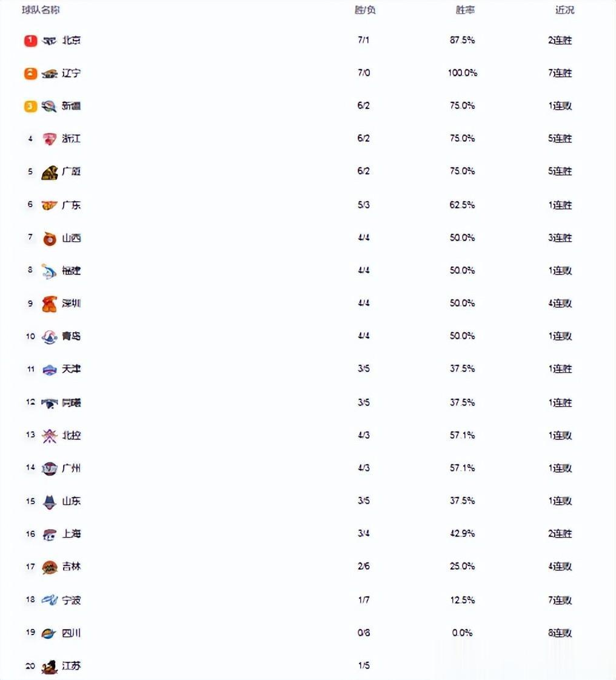Image resolution: width=616 pixels, height=680 pixels.
Task: Select the Xinjiang team logo
Action: 49,106
